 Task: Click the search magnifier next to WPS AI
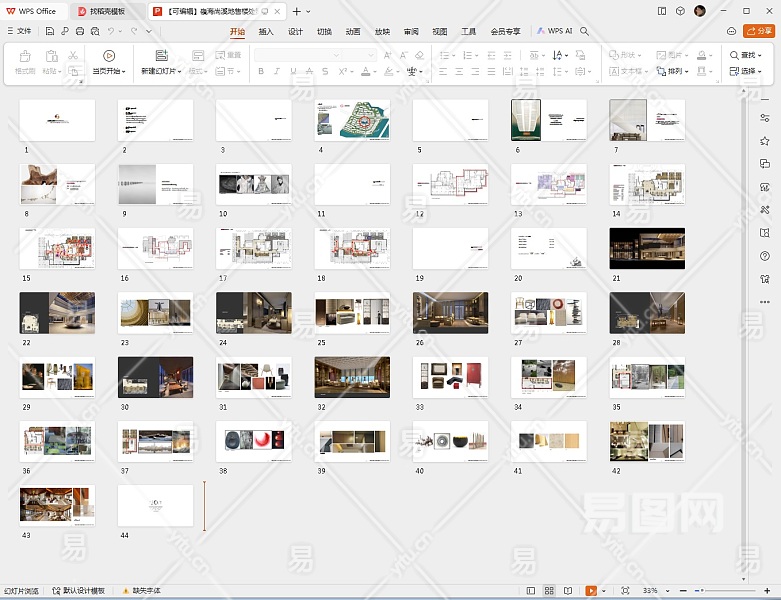585,31
